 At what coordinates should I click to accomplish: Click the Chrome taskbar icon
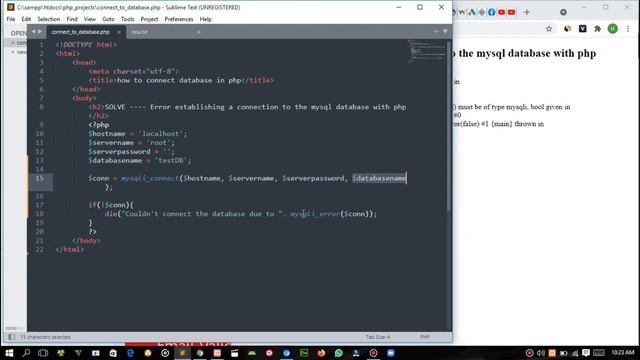(200, 353)
